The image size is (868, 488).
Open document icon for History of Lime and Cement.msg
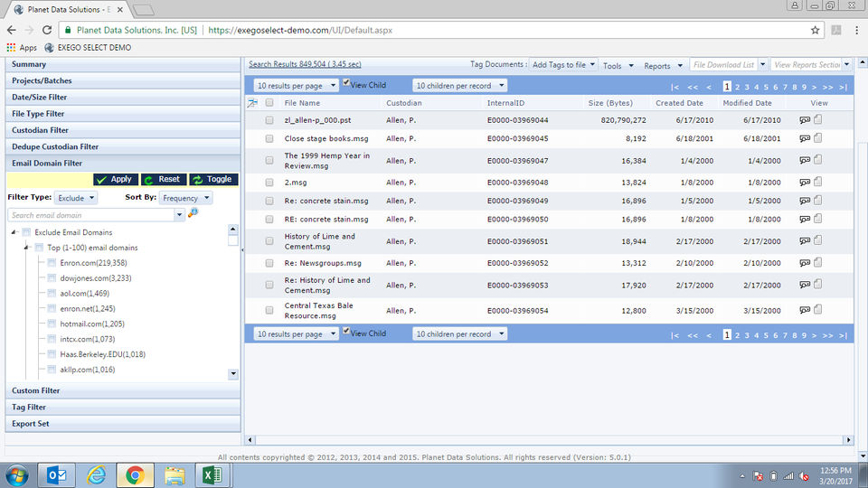(818, 240)
